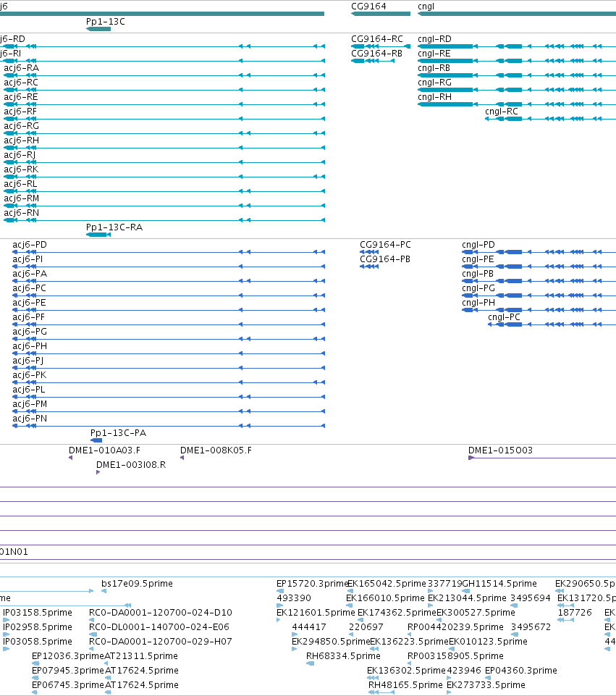Select transcript acj6-RC label
The image size is (616, 696).
click(x=21, y=83)
